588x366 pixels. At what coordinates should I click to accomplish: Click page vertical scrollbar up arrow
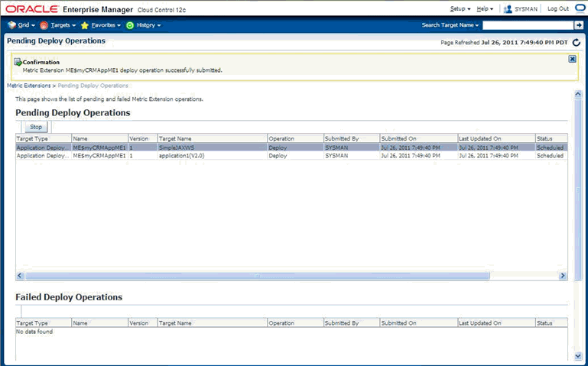[578, 94]
